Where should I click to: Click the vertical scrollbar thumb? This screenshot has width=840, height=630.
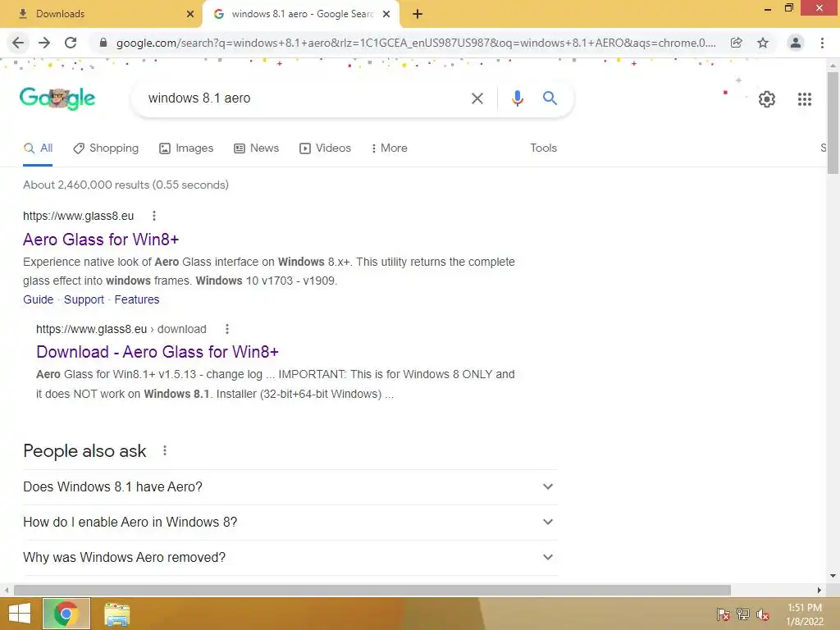[x=833, y=122]
